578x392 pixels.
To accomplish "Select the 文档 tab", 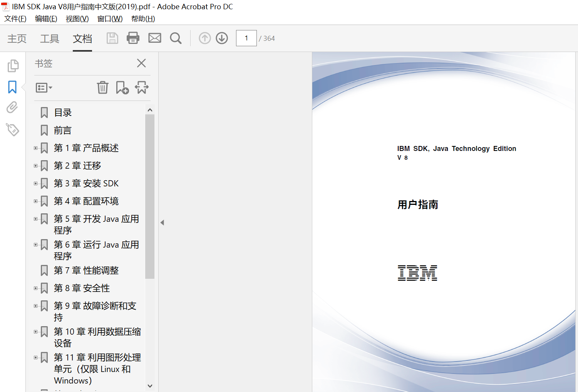I will point(82,39).
